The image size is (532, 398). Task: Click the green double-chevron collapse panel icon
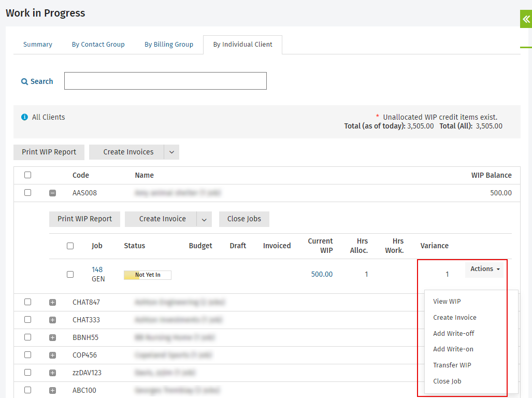pyautogui.click(x=526, y=19)
